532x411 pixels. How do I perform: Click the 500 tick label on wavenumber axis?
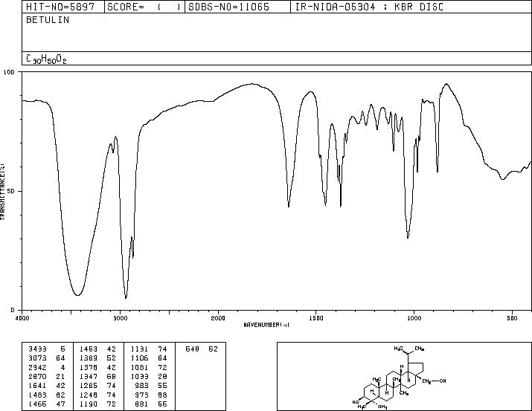pyautogui.click(x=513, y=318)
